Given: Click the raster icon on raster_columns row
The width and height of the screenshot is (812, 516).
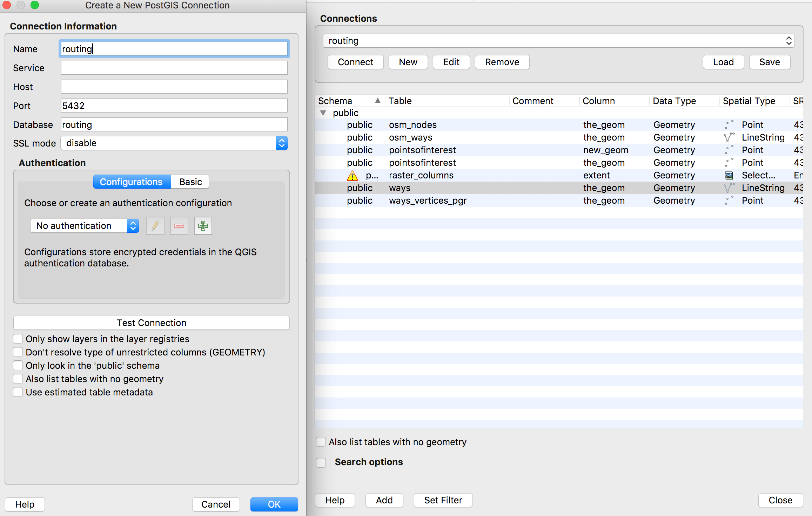Looking at the screenshot, I should [x=729, y=175].
